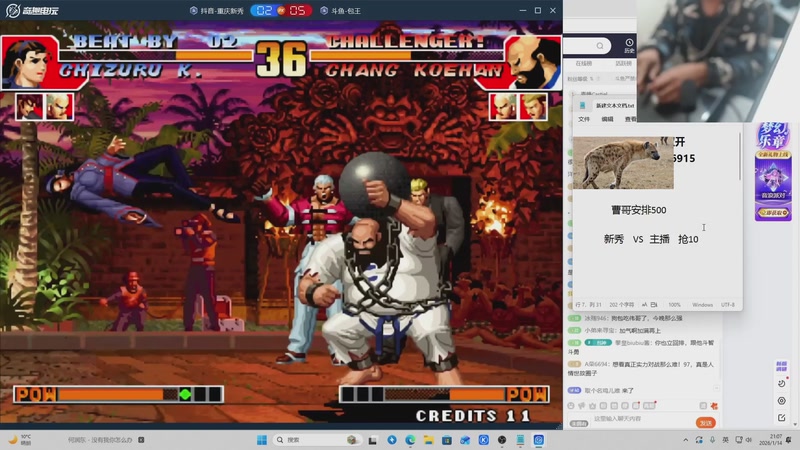Select the 新建文本文档.txt Notepad tab

(615, 106)
